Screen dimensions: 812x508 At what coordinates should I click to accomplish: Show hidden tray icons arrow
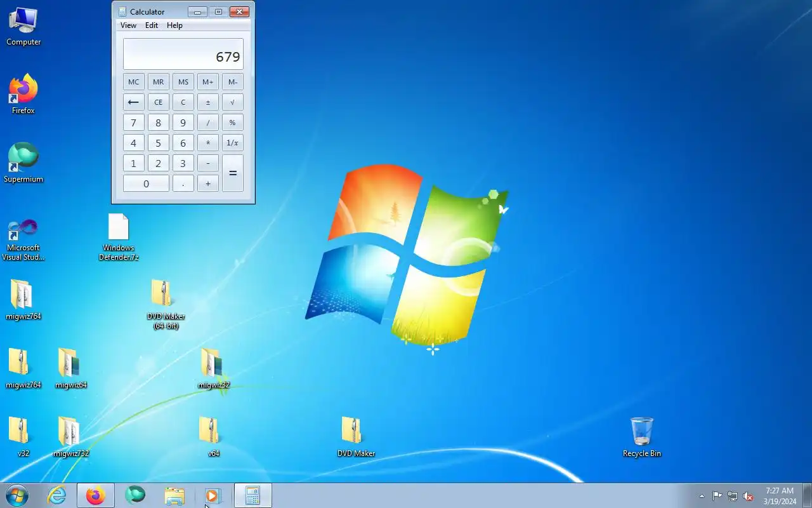pyautogui.click(x=702, y=496)
